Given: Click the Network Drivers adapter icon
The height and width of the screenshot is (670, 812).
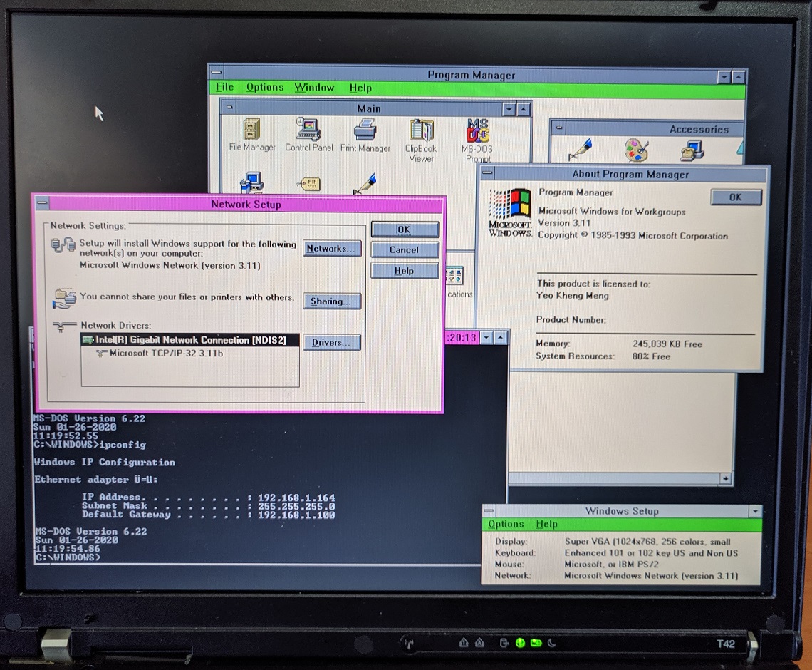Looking at the screenshot, I should pos(64,326).
